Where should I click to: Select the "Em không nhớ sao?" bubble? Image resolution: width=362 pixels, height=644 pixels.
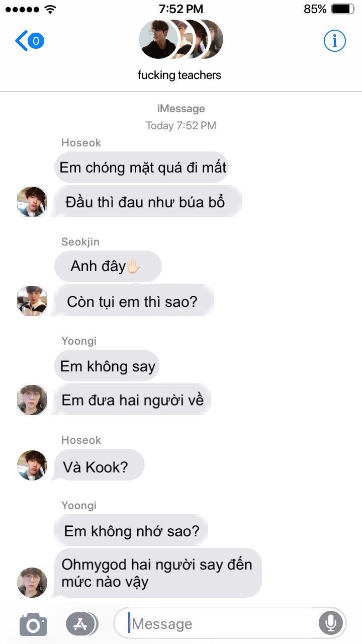(x=131, y=531)
